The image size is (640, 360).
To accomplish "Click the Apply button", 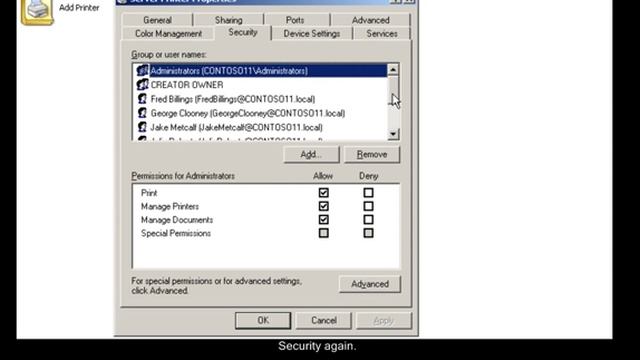I will click(384, 320).
